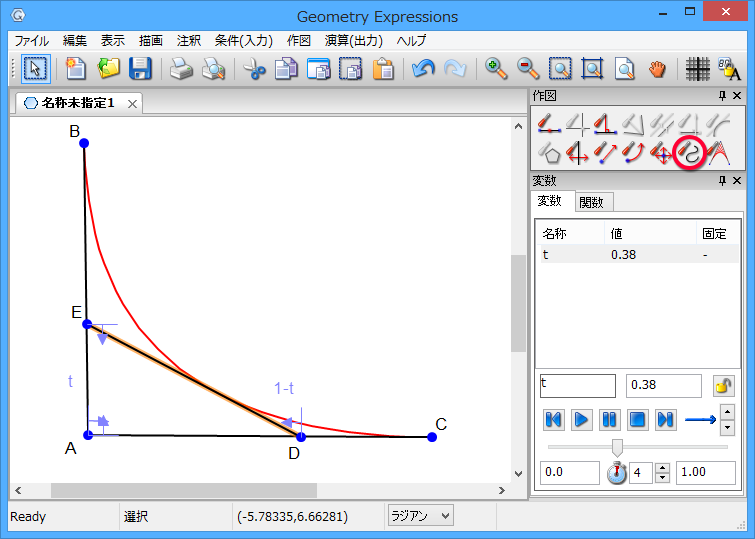The image size is (755, 539).
Task: Toggle the grid display icon
Action: pos(697,69)
